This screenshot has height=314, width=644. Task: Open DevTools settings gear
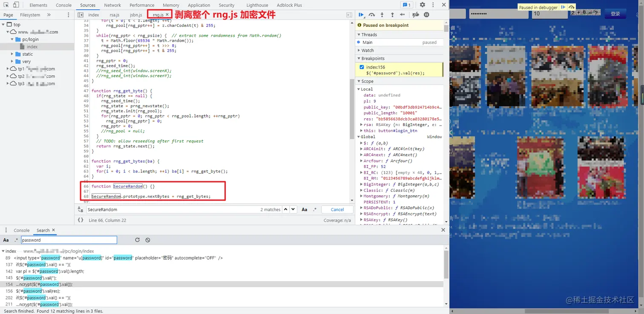pyautogui.click(x=422, y=5)
